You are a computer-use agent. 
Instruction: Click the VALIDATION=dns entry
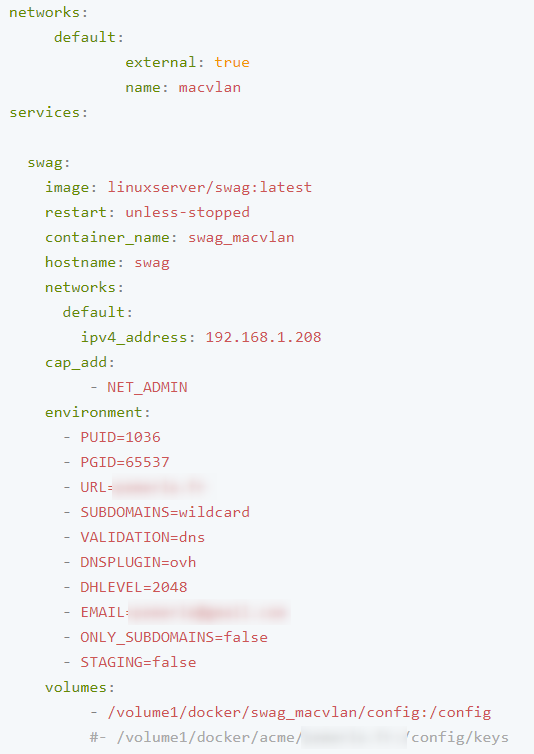[142, 538]
